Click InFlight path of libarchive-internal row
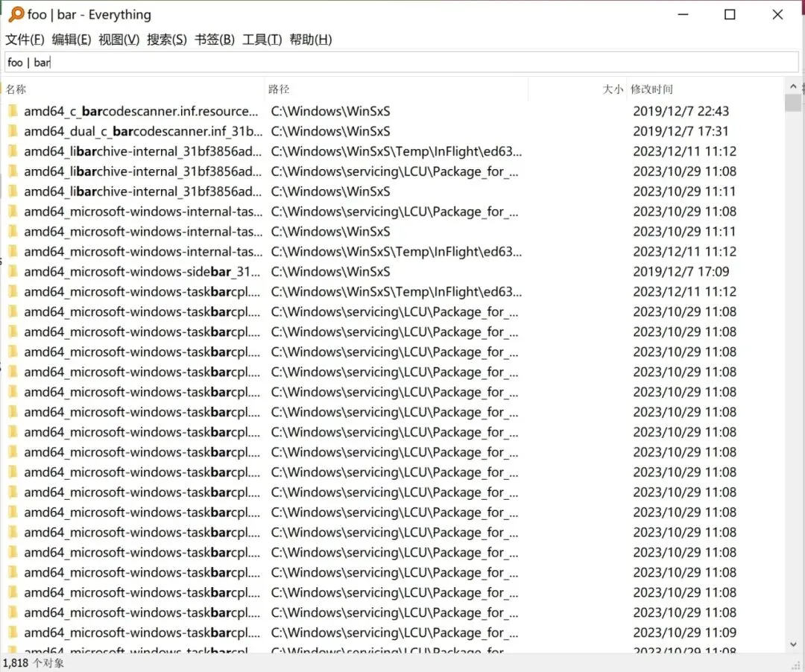Image resolution: width=805 pixels, height=672 pixels. [x=397, y=151]
